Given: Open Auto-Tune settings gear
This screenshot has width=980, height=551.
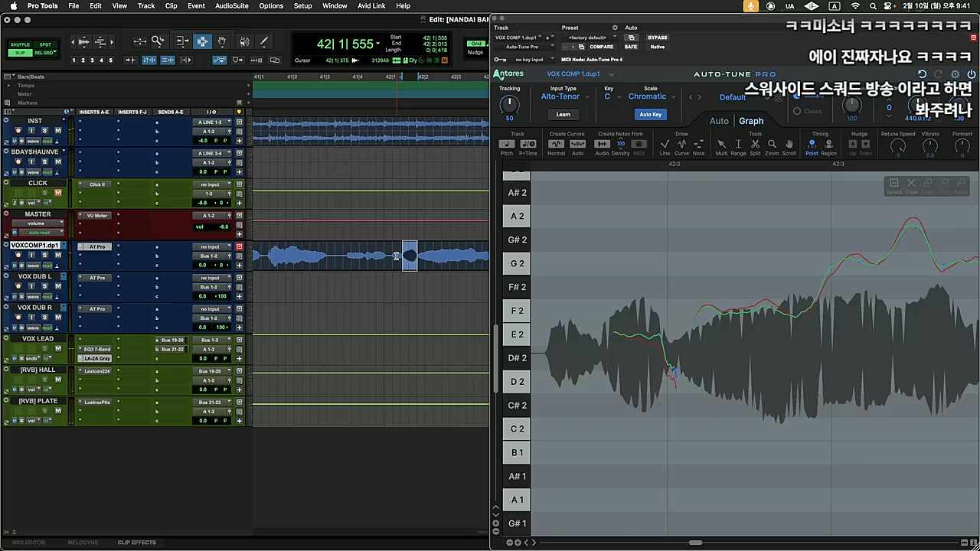Looking at the screenshot, I should click(x=954, y=74).
